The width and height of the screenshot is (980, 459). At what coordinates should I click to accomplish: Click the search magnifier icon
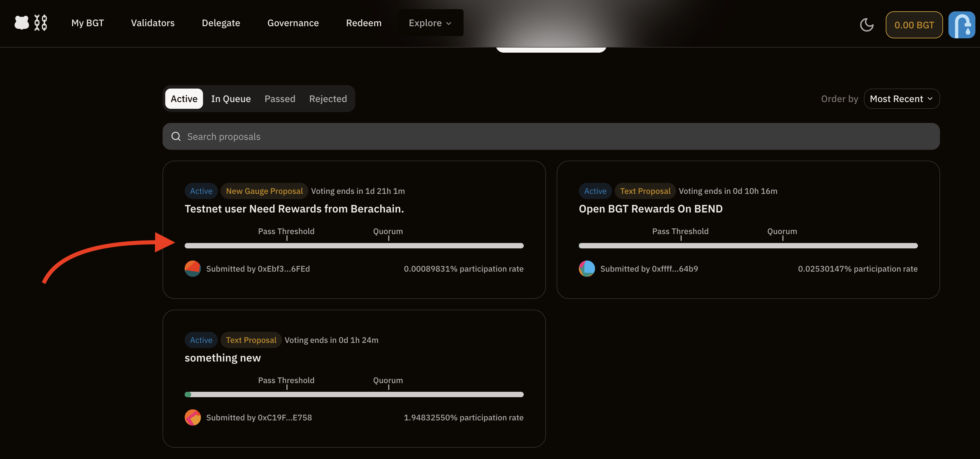pyautogui.click(x=176, y=136)
